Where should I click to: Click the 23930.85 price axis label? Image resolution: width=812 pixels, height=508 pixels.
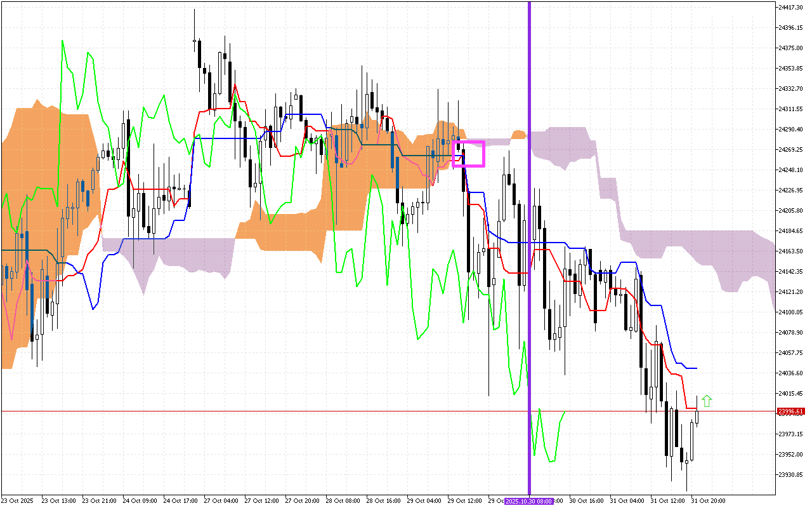(791, 475)
